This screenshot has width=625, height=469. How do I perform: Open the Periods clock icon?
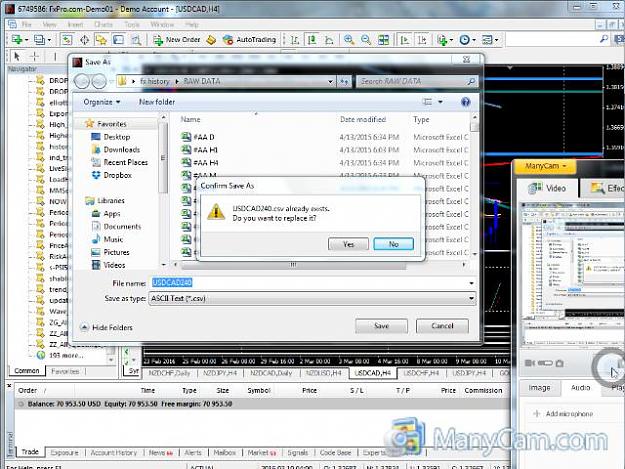(x=464, y=39)
